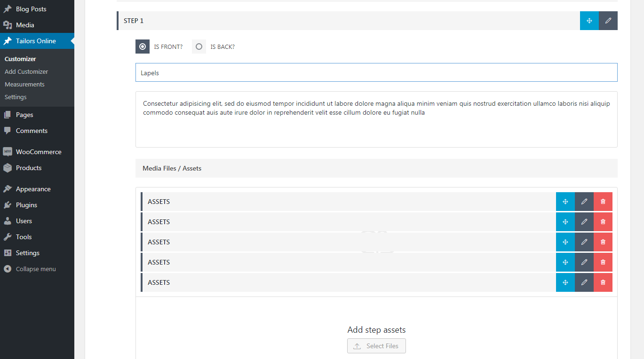Open the WooCommerce menu
This screenshot has height=359, width=644.
(38, 152)
